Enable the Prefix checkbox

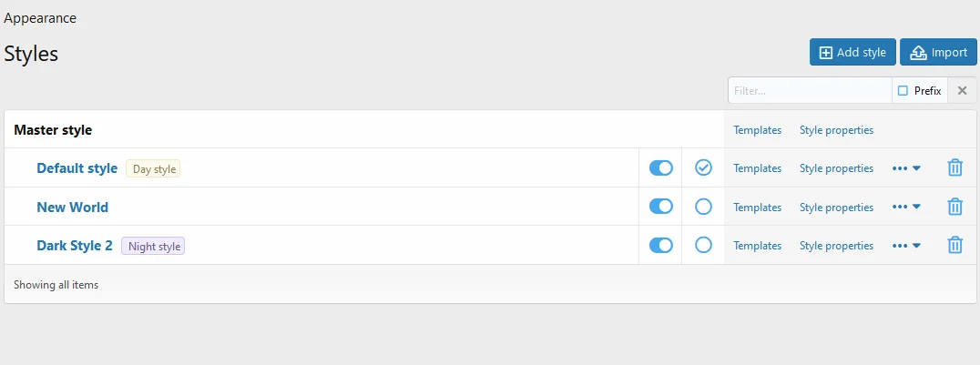point(903,91)
